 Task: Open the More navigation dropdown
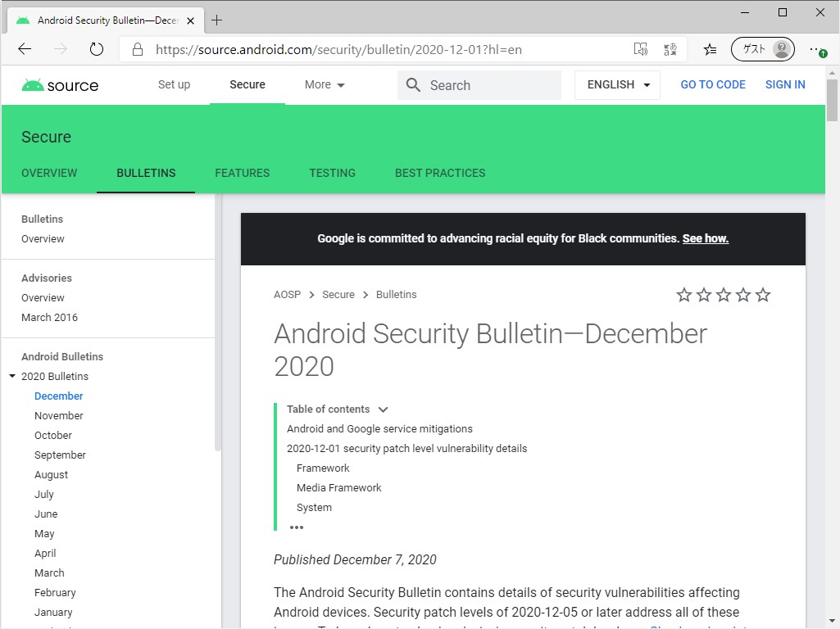(x=323, y=84)
